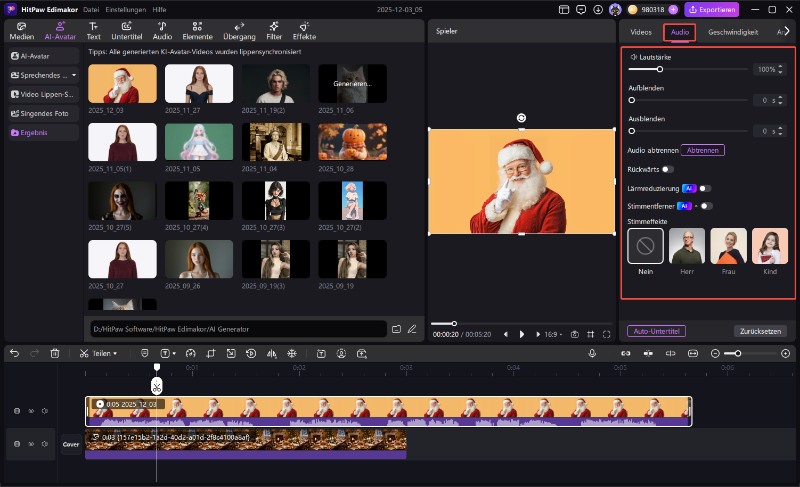Open the Übergang transitions panel
The image size is (800, 487).
click(x=239, y=31)
